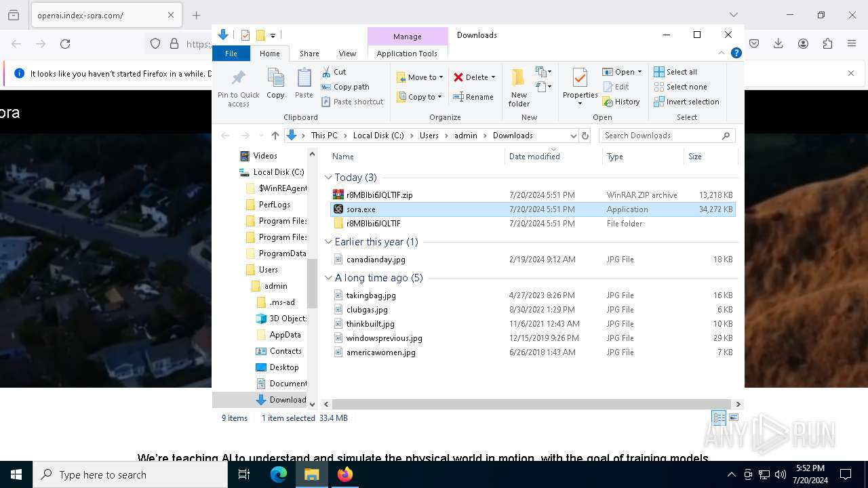Minimize the ribbon with chevron

pyautogui.click(x=722, y=53)
